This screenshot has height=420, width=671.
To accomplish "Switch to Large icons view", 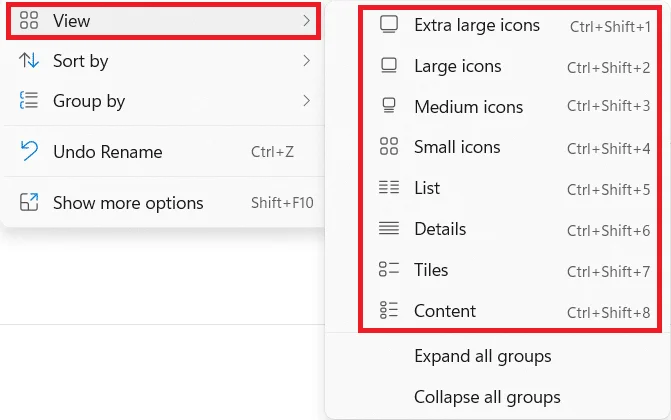I will click(x=510, y=66).
